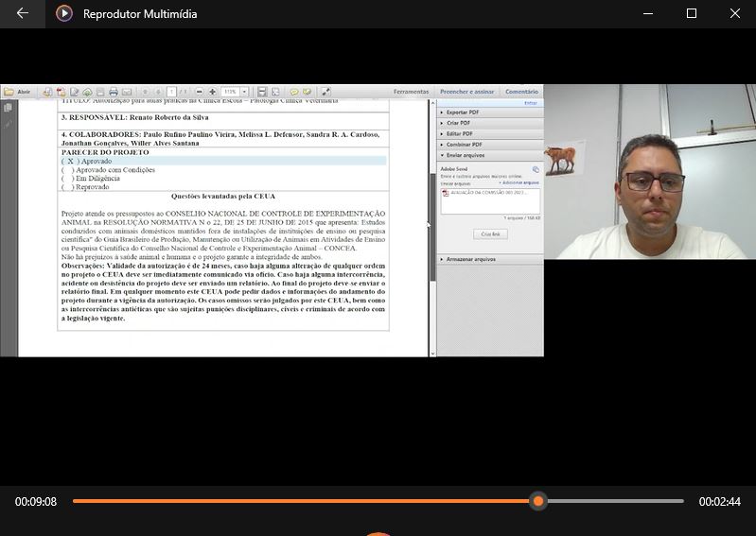Click the Reprodutor Multimídia play logo

[64, 13]
